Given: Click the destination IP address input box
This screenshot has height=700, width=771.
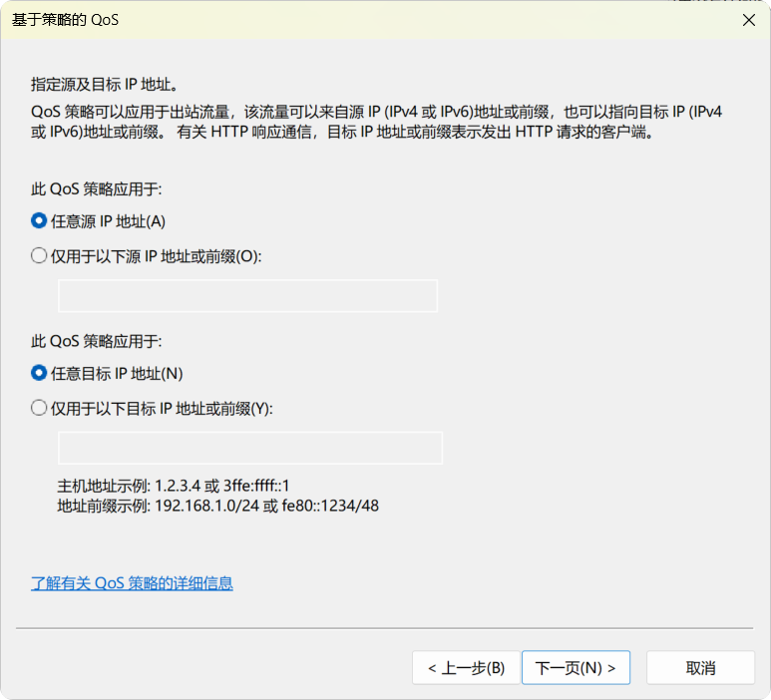Looking at the screenshot, I should (x=250, y=448).
